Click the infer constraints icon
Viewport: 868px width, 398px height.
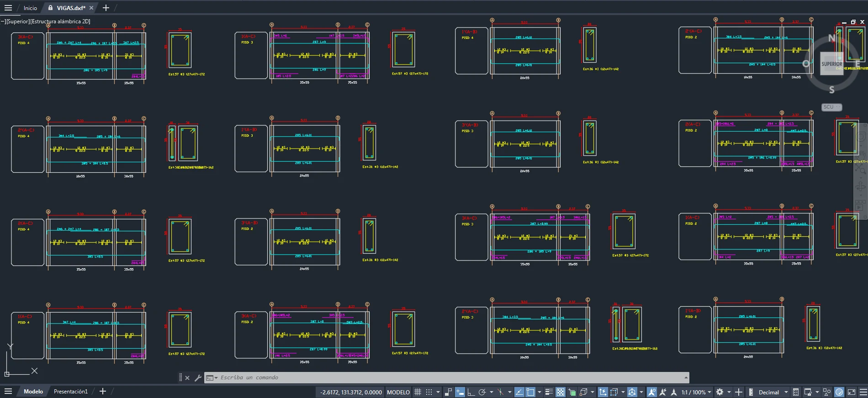pos(448,392)
